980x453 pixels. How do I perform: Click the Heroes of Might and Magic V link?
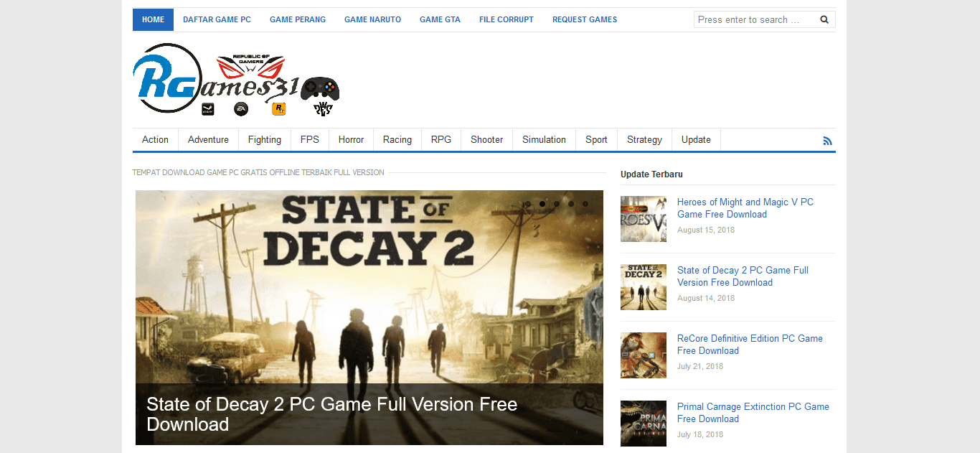tap(745, 208)
